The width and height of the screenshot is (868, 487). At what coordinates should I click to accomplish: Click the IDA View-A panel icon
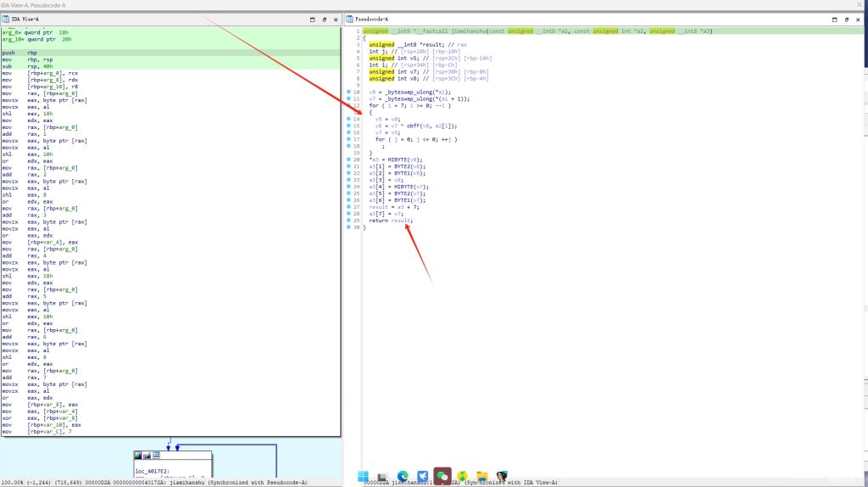tap(6, 19)
